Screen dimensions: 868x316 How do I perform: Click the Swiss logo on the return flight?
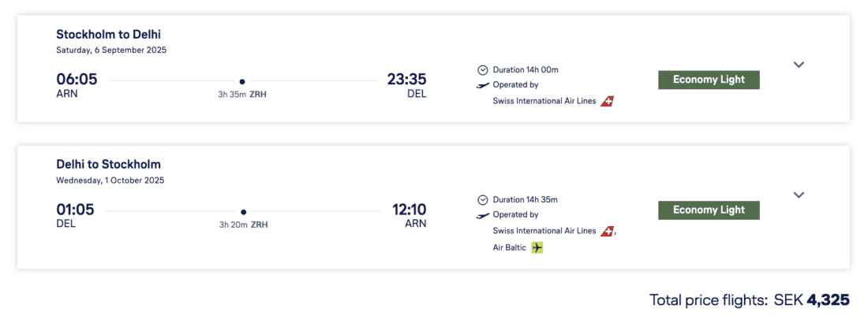[607, 231]
